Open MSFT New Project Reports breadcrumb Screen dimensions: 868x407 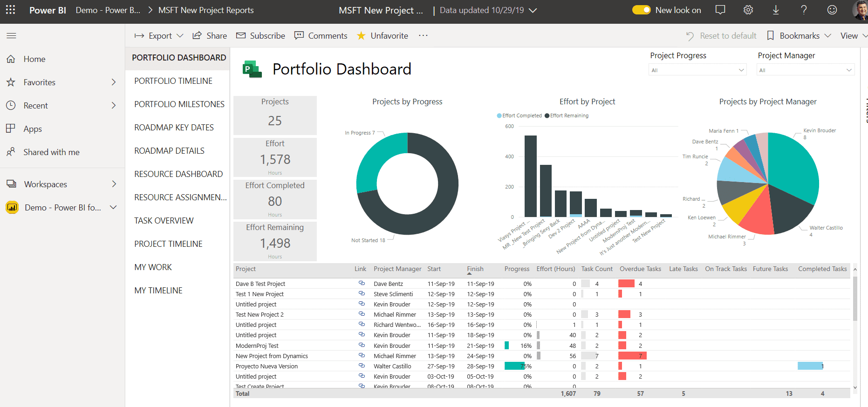206,10
